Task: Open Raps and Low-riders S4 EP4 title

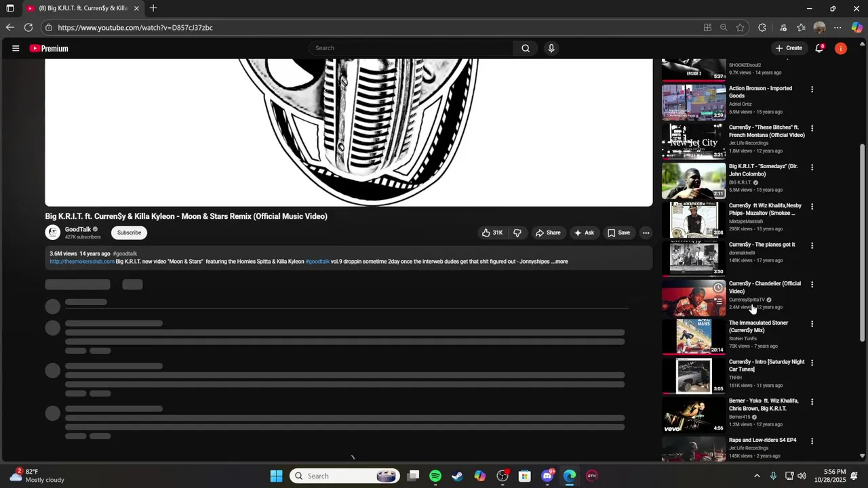Action: click(763, 440)
